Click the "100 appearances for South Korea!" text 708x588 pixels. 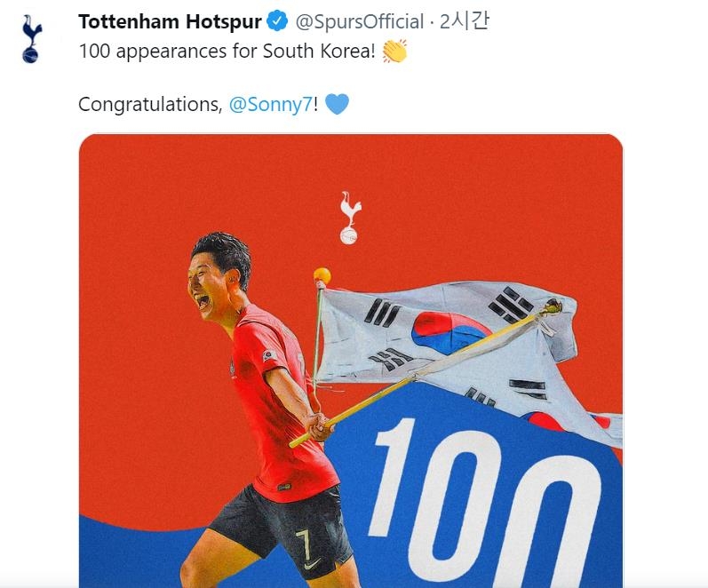[x=227, y=52]
